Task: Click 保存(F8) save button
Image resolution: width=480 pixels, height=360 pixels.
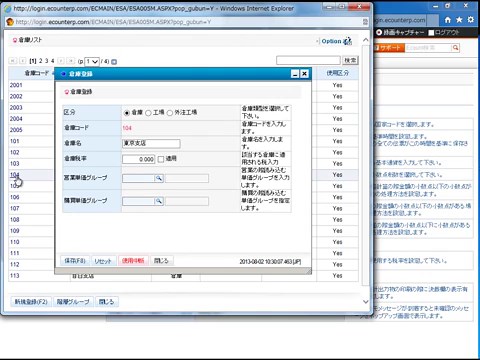Action: (75, 261)
